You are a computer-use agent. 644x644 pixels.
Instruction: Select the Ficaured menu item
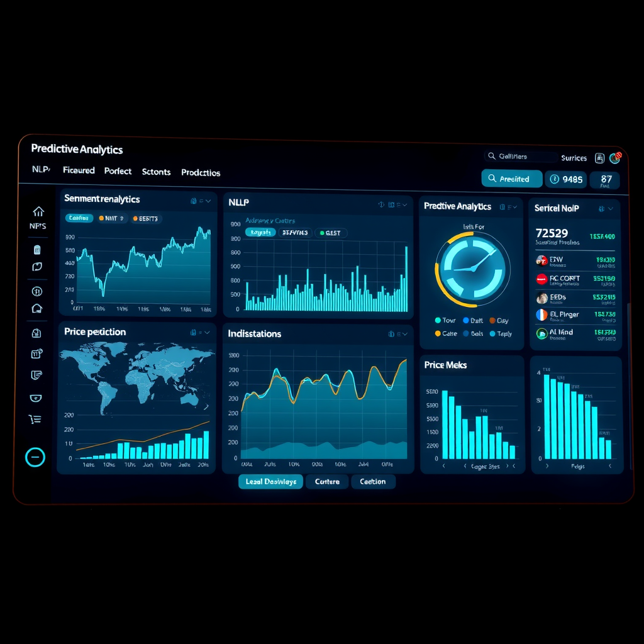click(78, 170)
